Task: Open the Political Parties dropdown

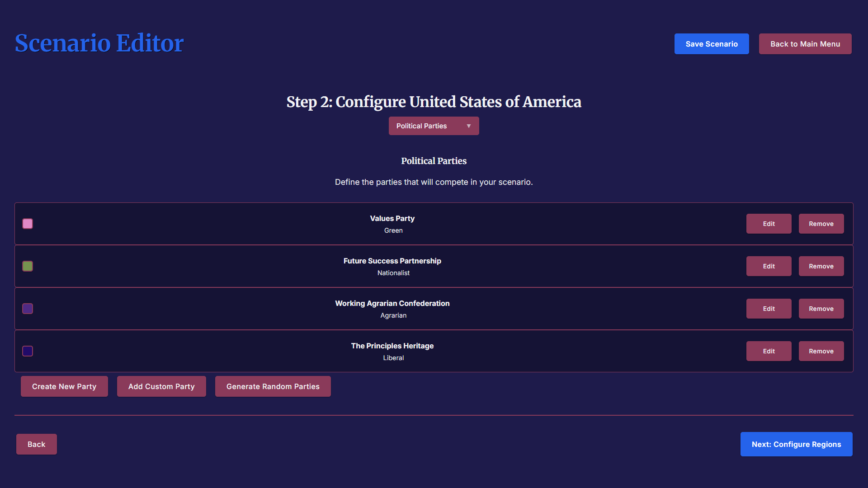Action: 433,126
